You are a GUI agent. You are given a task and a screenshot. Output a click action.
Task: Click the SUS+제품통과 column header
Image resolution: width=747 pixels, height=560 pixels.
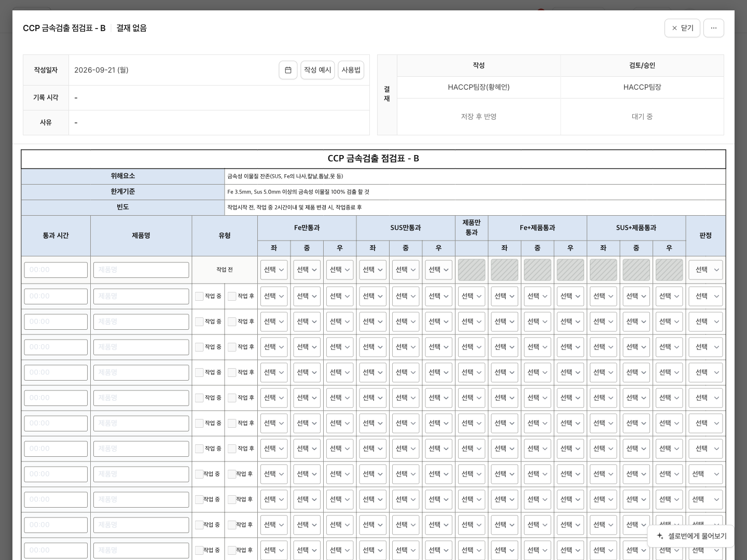click(636, 228)
